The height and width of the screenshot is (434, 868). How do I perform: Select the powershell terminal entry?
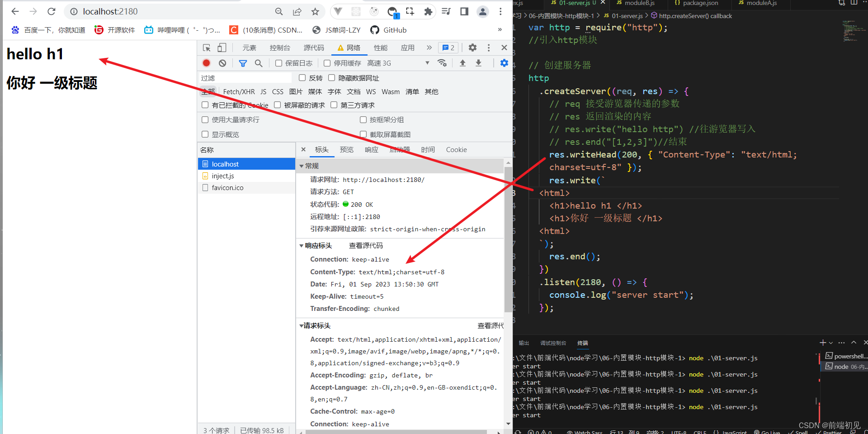click(x=846, y=356)
